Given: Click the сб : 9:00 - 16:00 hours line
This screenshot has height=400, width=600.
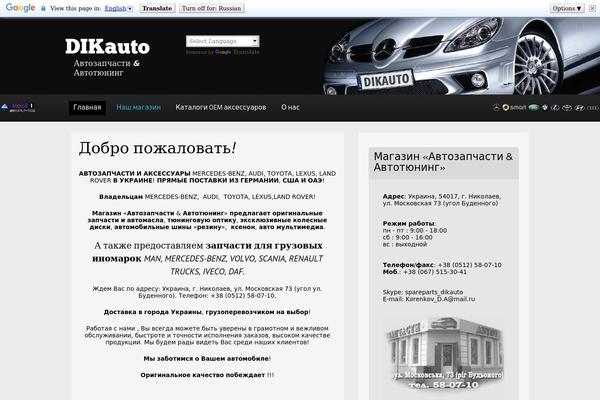Looking at the screenshot, I should point(408,237).
